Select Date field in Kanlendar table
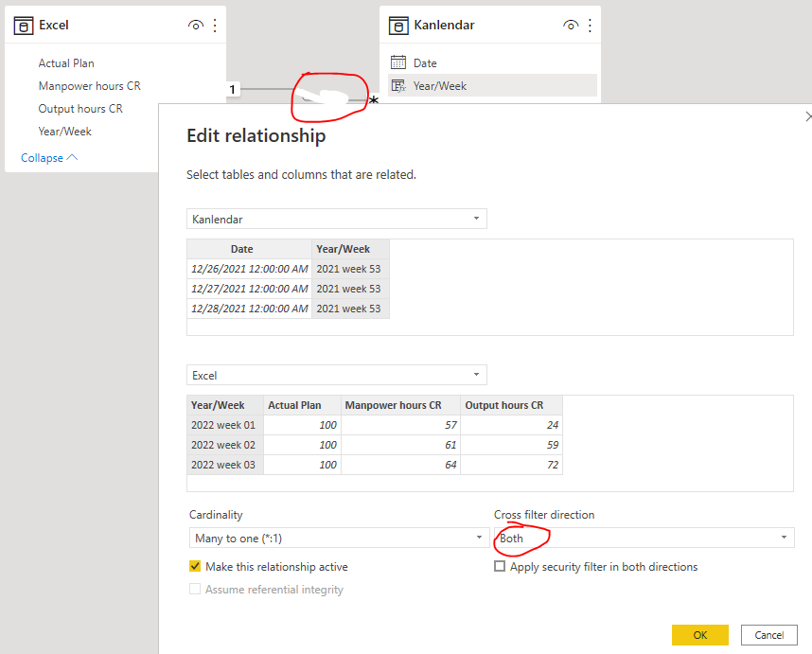812x654 pixels. click(x=492, y=62)
